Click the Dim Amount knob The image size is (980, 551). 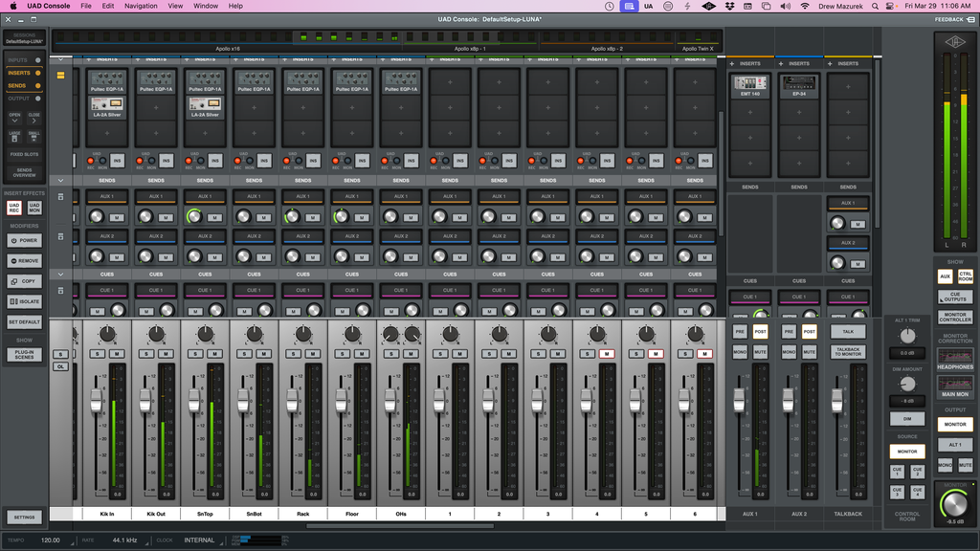pos(907,384)
